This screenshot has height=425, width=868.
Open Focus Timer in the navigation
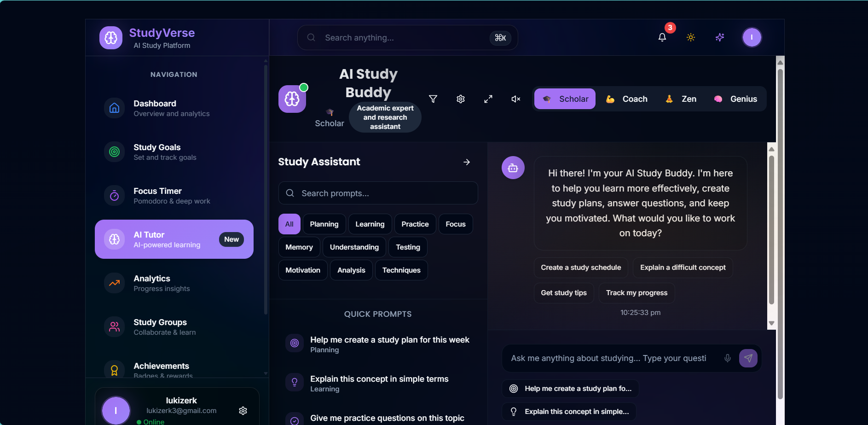174,196
